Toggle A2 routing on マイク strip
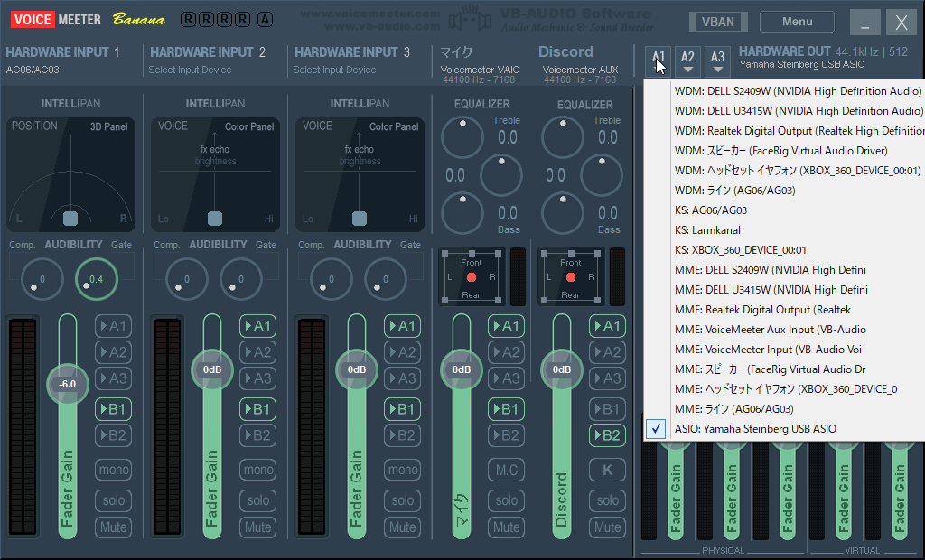Viewport: 925px width, 560px height. click(506, 352)
